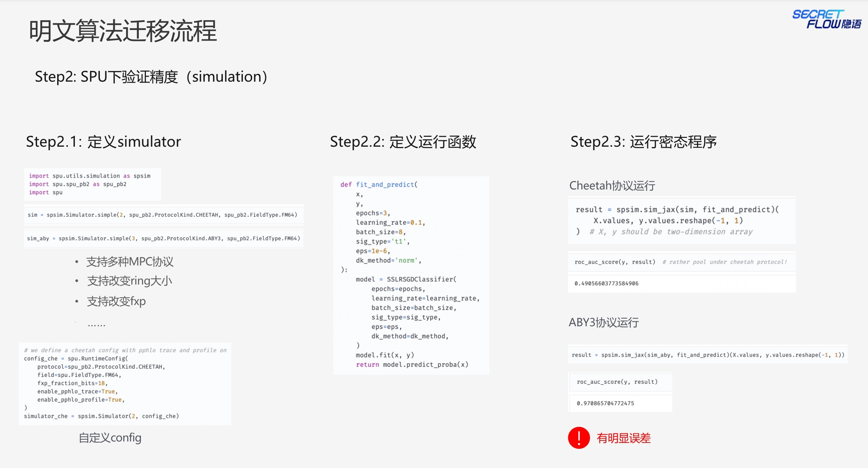This screenshot has width=868, height=468.
Task: Click the spsim import statements code block
Action: click(93, 184)
